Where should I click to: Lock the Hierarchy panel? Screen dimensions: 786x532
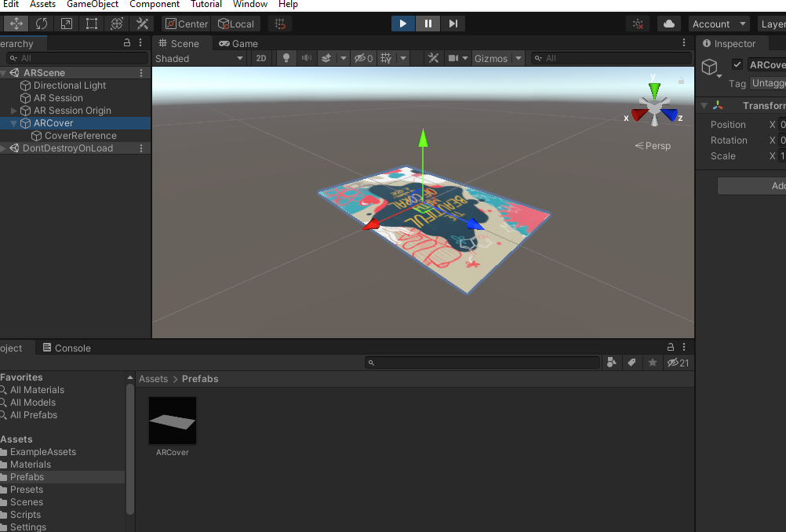pyautogui.click(x=127, y=43)
